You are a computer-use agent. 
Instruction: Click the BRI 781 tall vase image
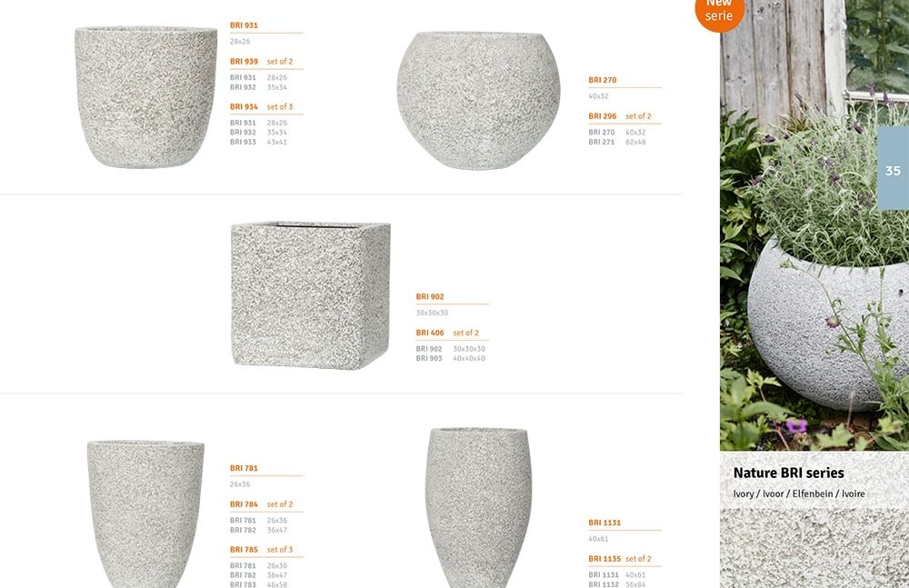[145, 513]
